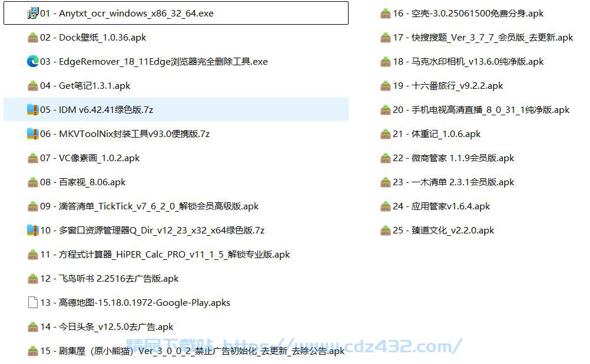This screenshot has height=364, width=590.
Task: Click the APK icon of 22 微商管家
Action: click(x=386, y=158)
